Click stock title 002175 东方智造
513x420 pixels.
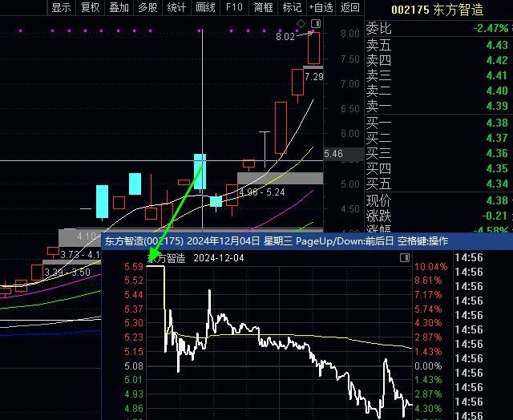437,10
